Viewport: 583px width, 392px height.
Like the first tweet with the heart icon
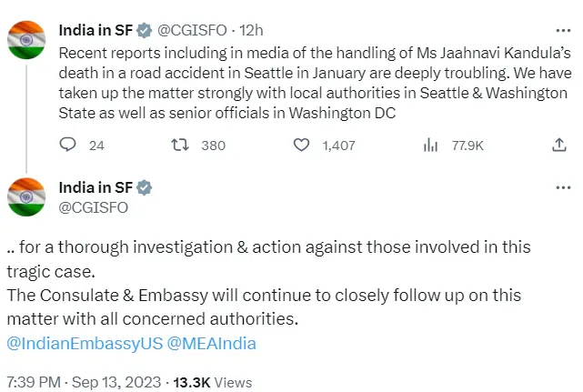tap(301, 145)
